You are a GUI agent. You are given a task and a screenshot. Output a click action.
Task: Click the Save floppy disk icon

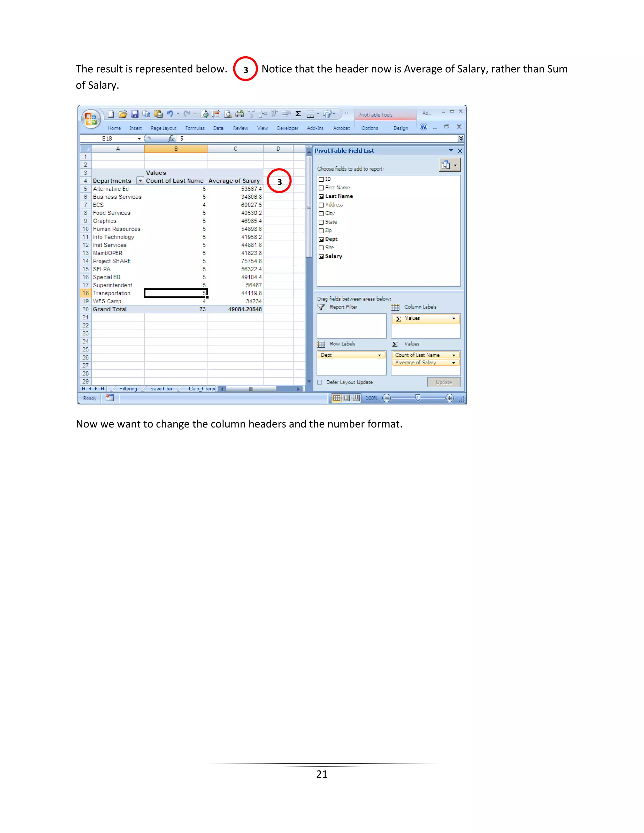[135, 114]
